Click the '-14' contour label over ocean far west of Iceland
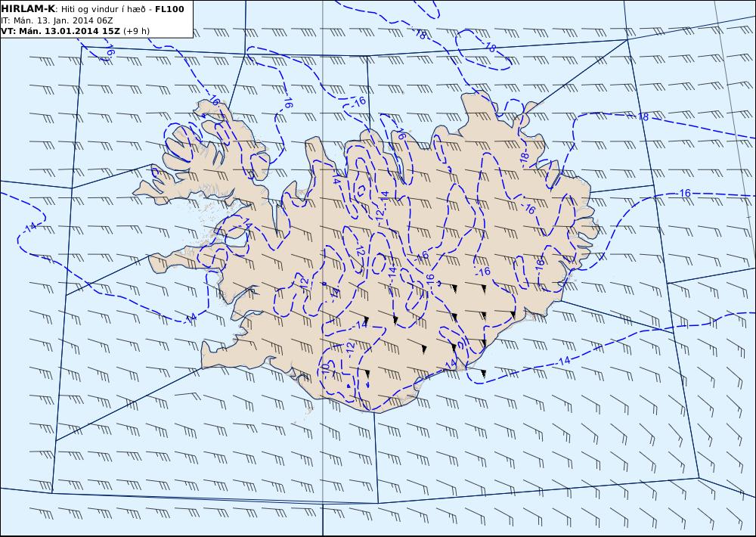 (x=31, y=226)
